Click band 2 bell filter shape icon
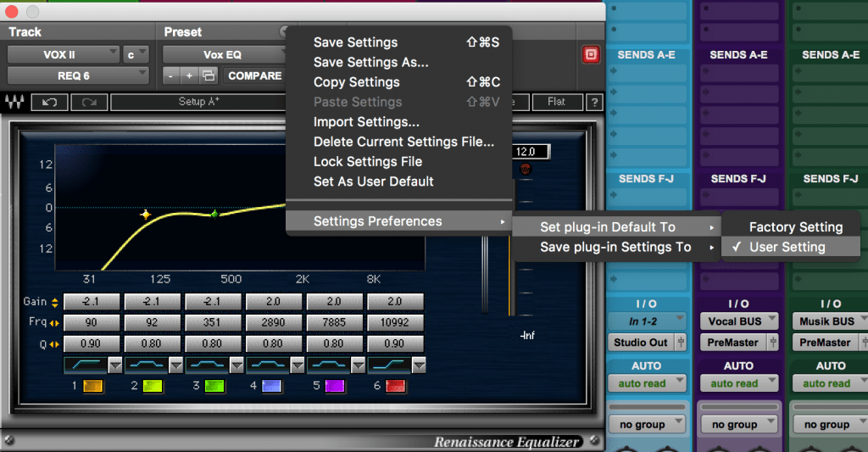The height and width of the screenshot is (452, 868). point(147,365)
